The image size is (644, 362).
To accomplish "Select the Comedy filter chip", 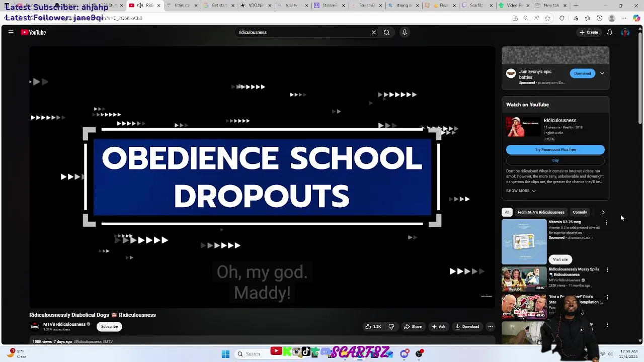I will (580, 212).
